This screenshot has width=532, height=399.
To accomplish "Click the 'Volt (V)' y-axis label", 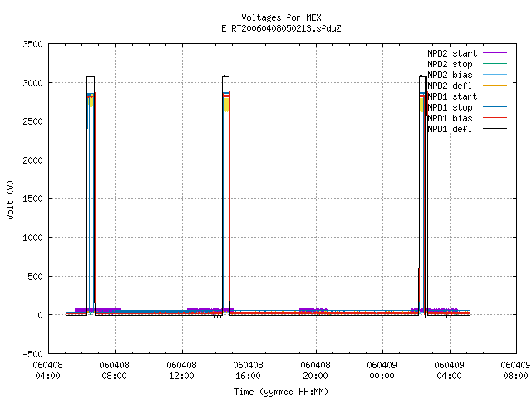I will 11,199.
